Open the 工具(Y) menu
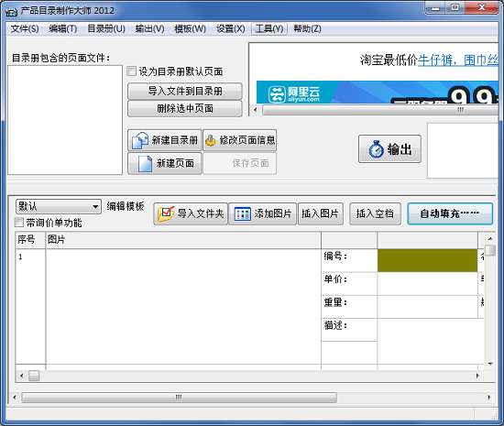This screenshot has width=504, height=426. click(x=269, y=29)
